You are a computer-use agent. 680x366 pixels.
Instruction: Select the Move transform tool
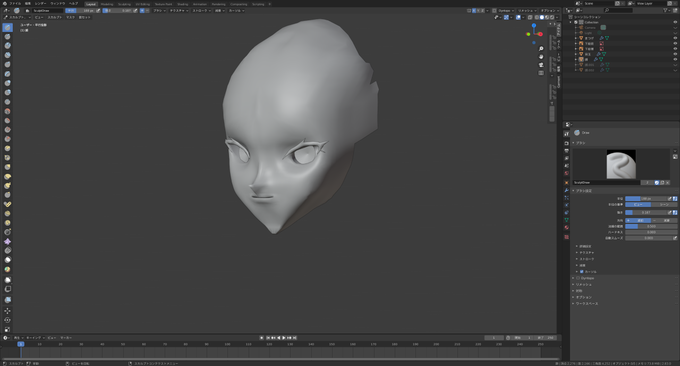click(x=7, y=311)
